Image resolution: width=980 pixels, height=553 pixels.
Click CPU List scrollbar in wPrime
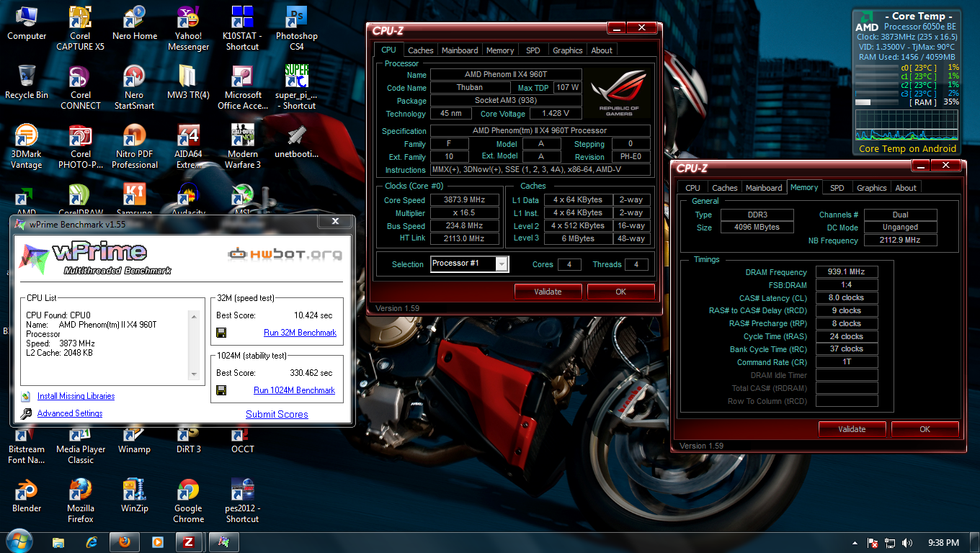tap(193, 345)
